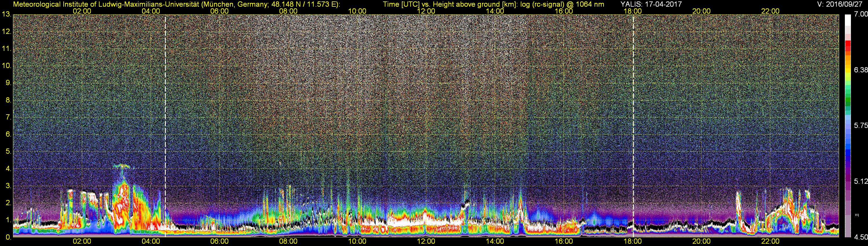Click the 02:00 label on top time axis
The height and width of the screenshot is (246, 868).
pyautogui.click(x=82, y=11)
